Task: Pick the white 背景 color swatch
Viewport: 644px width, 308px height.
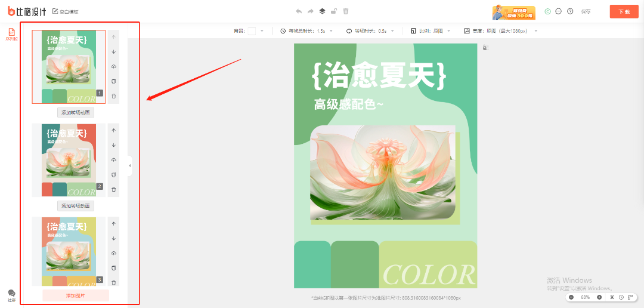Action: tap(252, 31)
